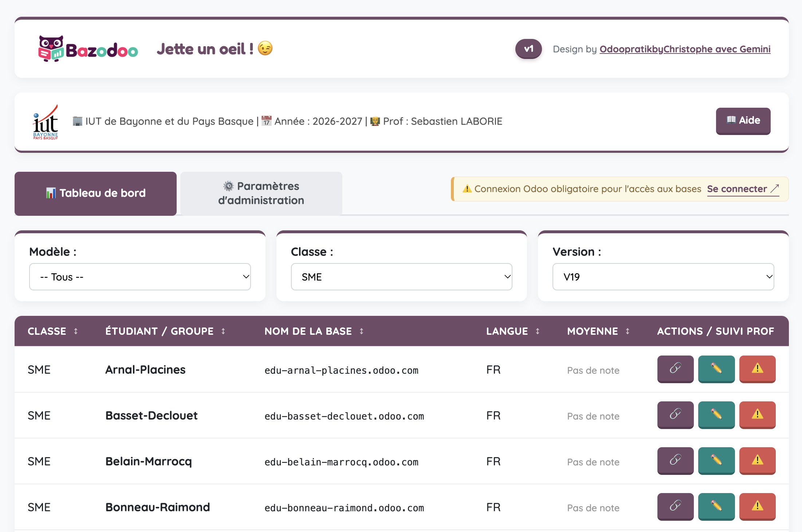Sort table by Moyenne column arrows
The height and width of the screenshot is (532, 802).
click(x=628, y=331)
